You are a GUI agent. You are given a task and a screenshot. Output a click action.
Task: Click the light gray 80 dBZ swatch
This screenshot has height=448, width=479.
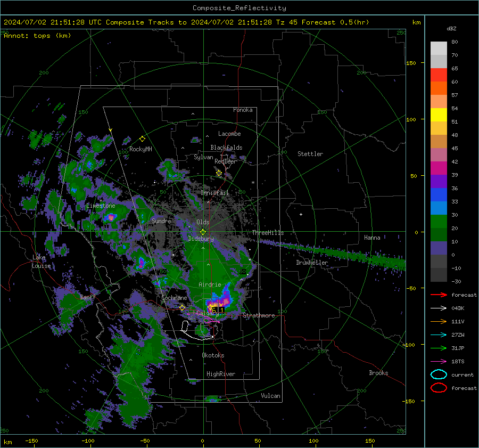[x=439, y=48]
